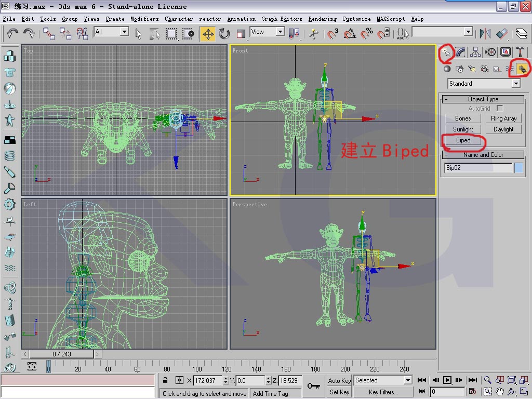Open the Align tool
Image resolution: width=532 pixels, height=399 pixels.
pyautogui.click(x=502, y=34)
